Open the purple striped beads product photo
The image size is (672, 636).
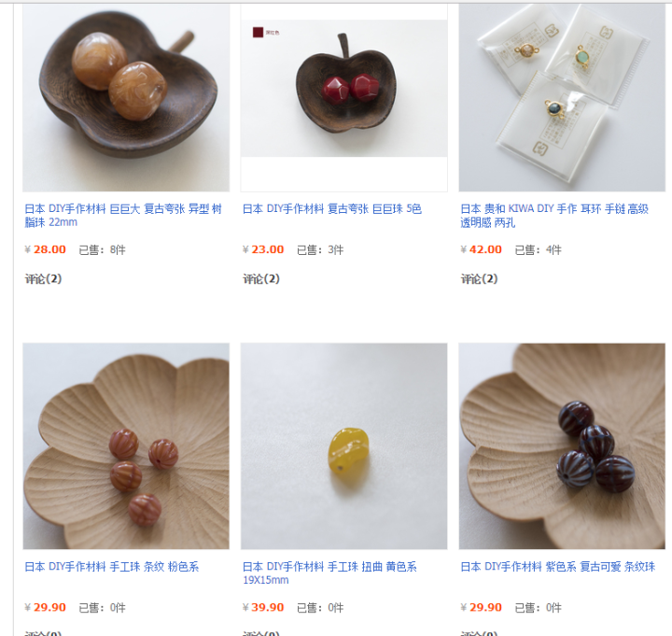click(562, 446)
